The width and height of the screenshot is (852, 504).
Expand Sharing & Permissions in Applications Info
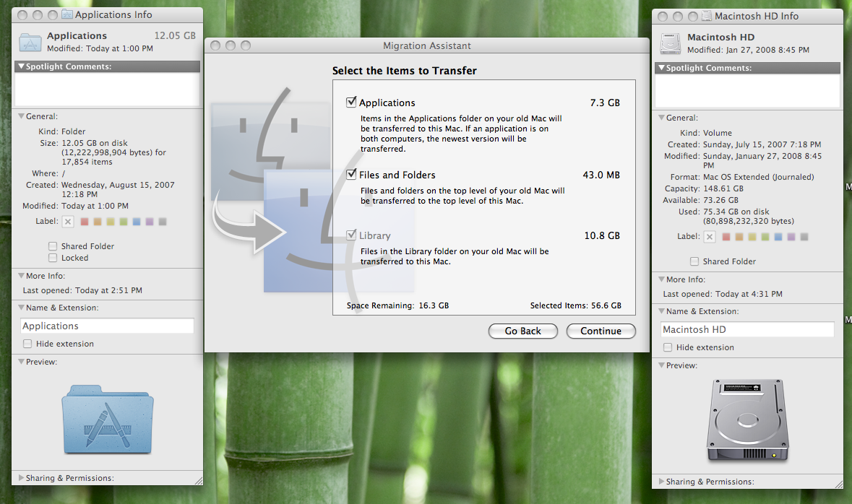(x=21, y=478)
